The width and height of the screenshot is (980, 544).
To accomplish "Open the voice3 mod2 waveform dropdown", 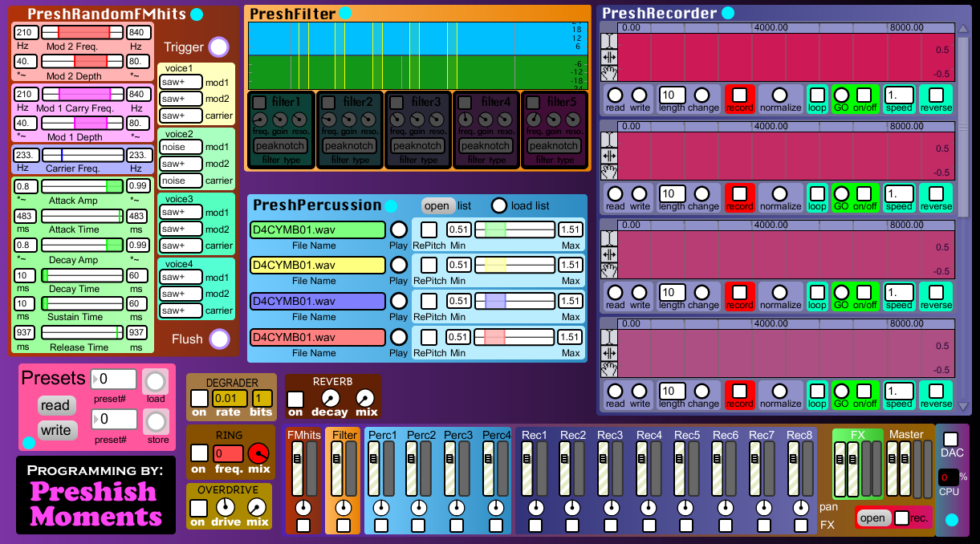I will click(181, 229).
